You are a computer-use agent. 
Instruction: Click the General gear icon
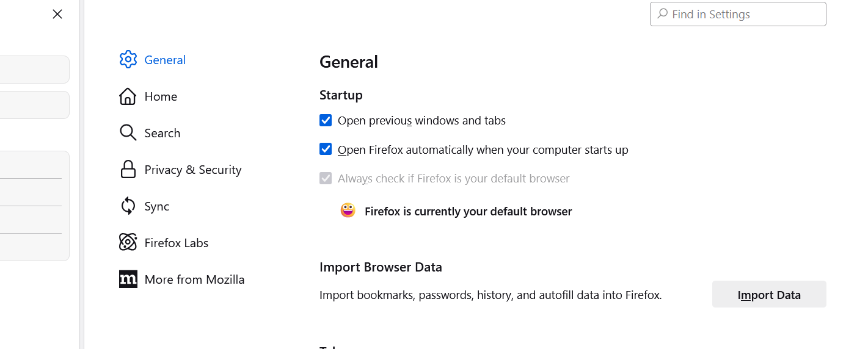[x=128, y=59]
